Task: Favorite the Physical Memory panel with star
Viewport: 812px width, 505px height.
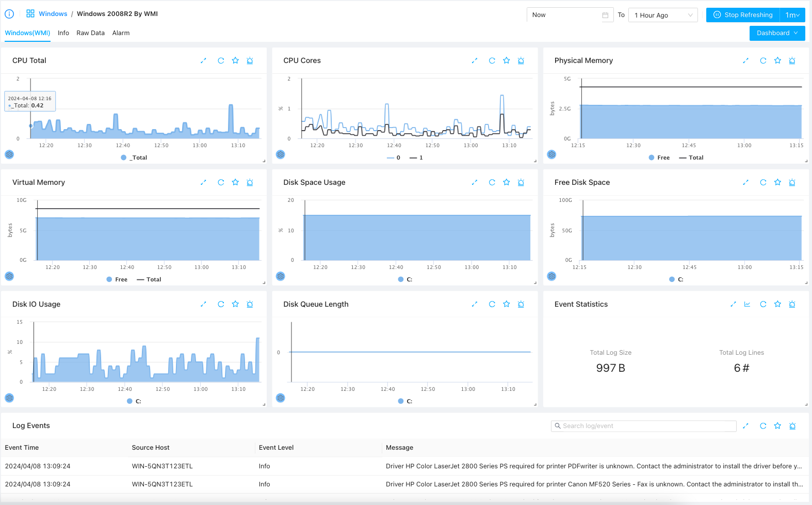Action: tap(777, 61)
